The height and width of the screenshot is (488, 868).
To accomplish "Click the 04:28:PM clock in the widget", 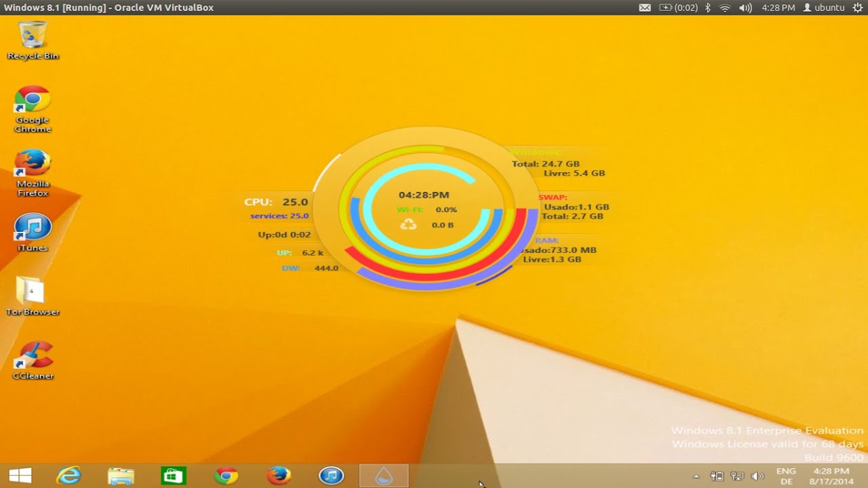I will click(x=424, y=195).
